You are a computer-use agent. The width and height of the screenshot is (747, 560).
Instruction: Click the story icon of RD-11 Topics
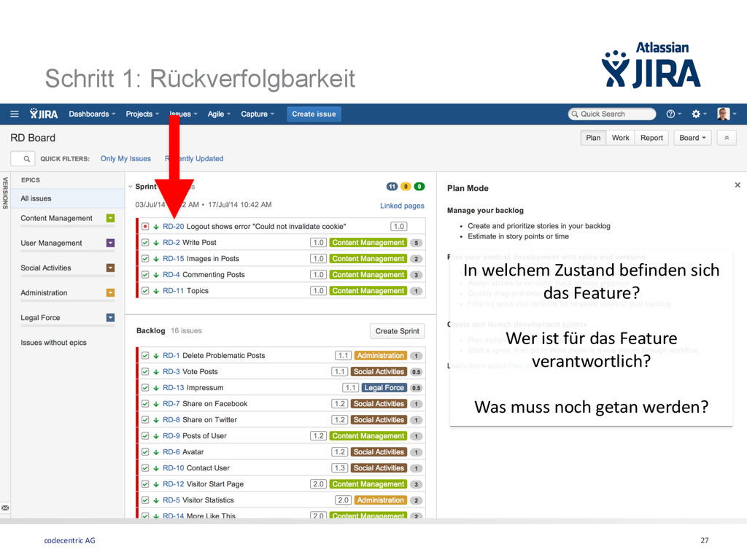click(x=145, y=291)
